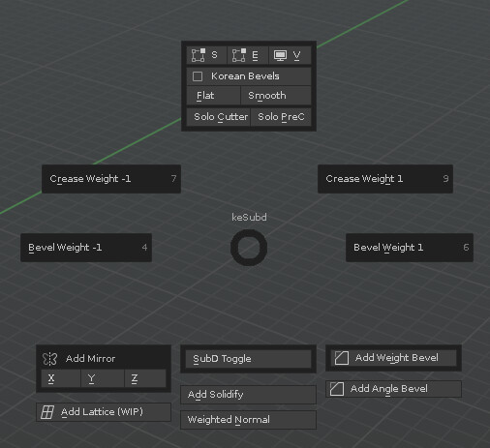
Task: Enable the Korean Bevels checkbox
Action: (x=198, y=76)
